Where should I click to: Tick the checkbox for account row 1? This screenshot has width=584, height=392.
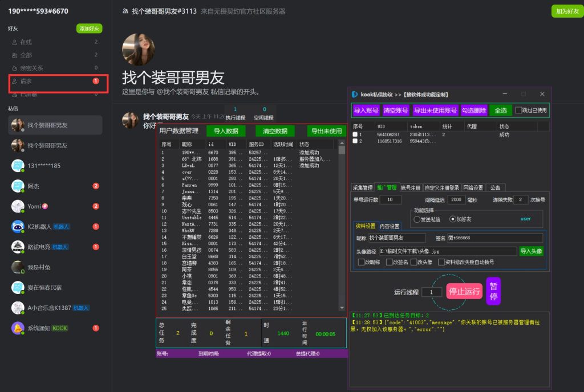(x=355, y=135)
